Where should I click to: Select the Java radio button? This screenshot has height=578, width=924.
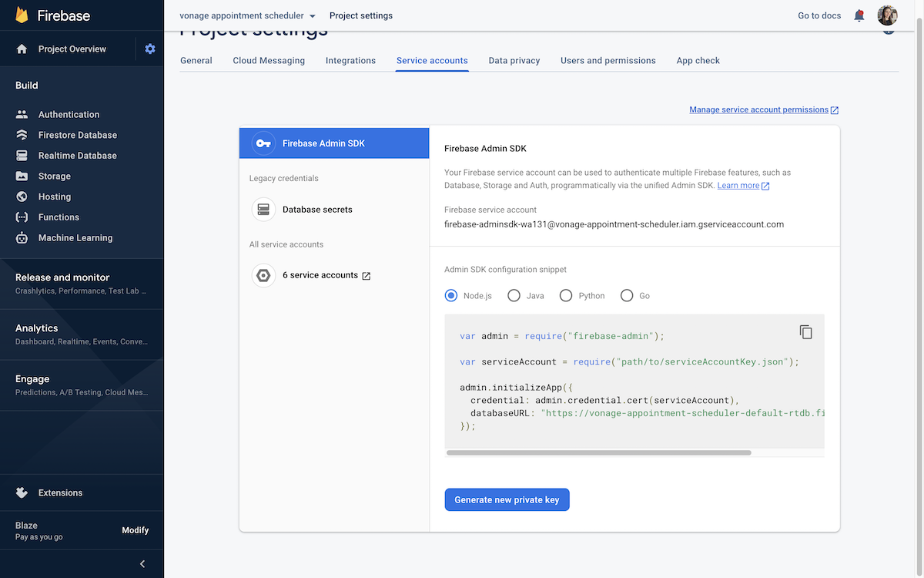click(x=514, y=295)
